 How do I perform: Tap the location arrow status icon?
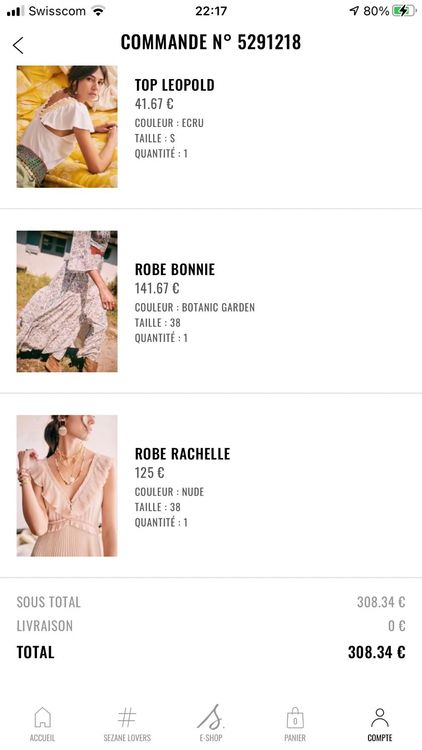[x=354, y=11]
